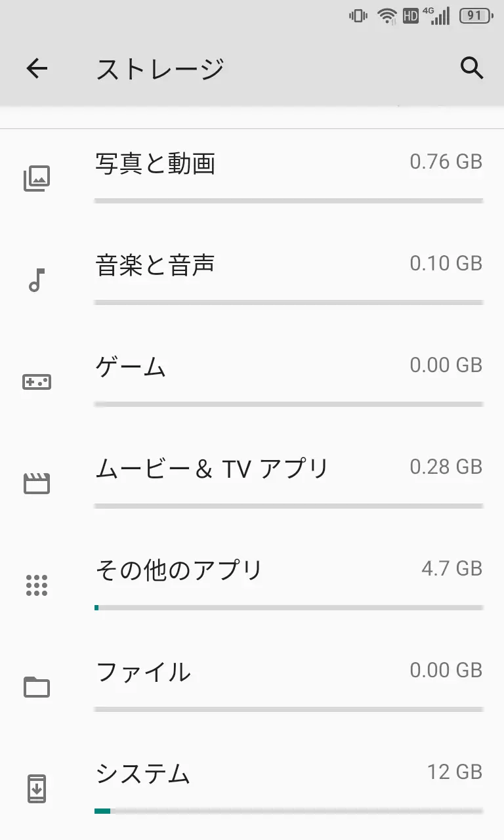Tap the movie clapperboard icon
This screenshot has height=840, width=504.
37,484
